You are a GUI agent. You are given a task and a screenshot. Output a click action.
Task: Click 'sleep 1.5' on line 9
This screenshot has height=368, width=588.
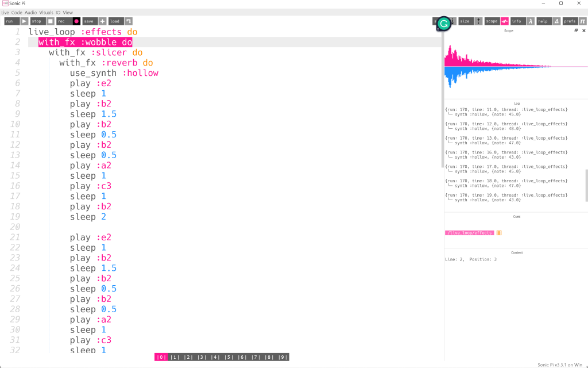(x=93, y=114)
